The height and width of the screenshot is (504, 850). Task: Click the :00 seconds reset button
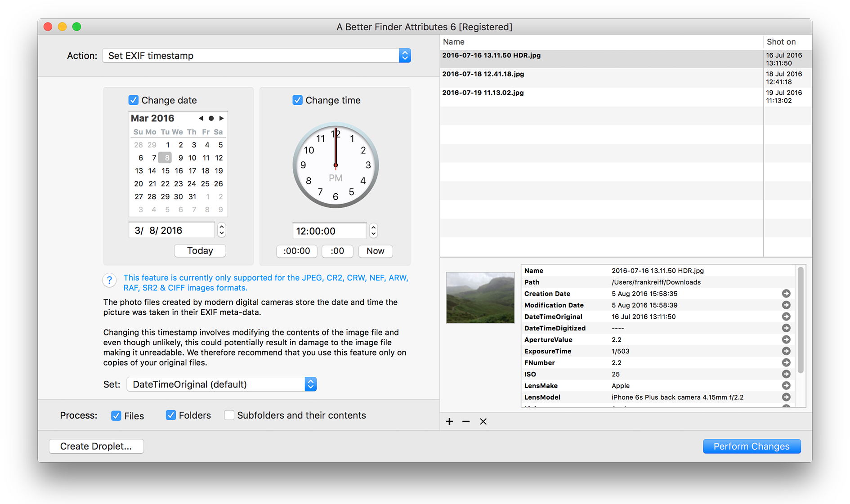coord(337,251)
